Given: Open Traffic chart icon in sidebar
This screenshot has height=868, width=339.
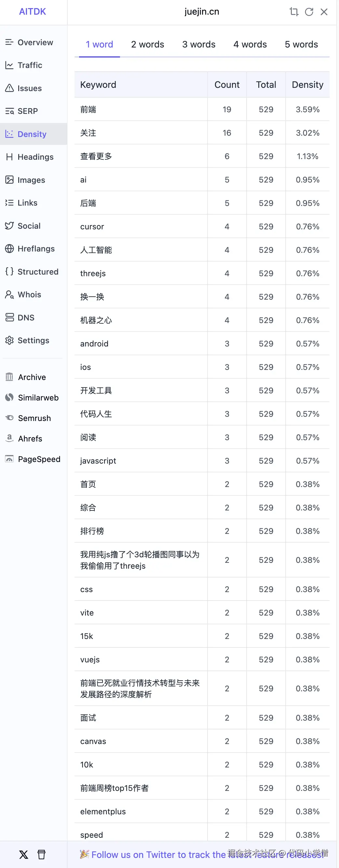Looking at the screenshot, I should [9, 65].
